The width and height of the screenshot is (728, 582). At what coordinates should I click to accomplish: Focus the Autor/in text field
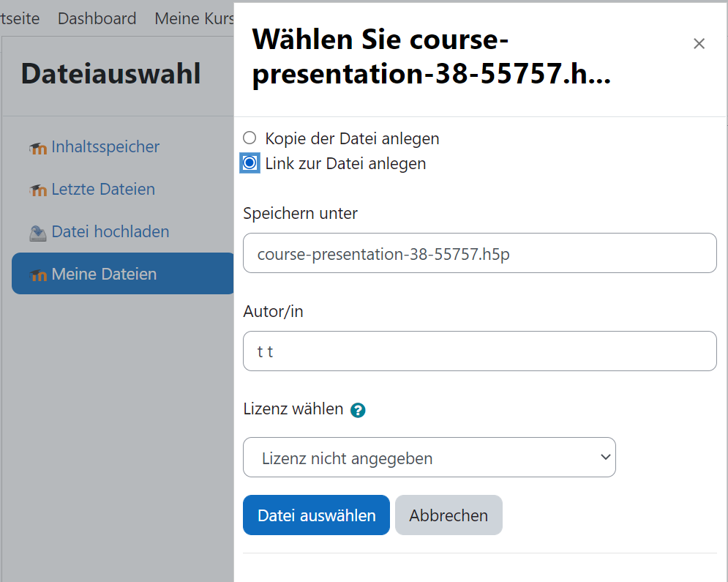(x=480, y=351)
